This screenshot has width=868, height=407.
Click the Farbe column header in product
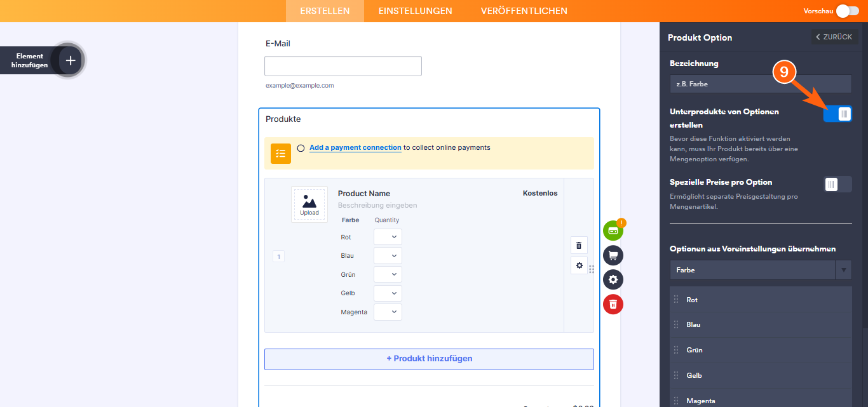350,220
